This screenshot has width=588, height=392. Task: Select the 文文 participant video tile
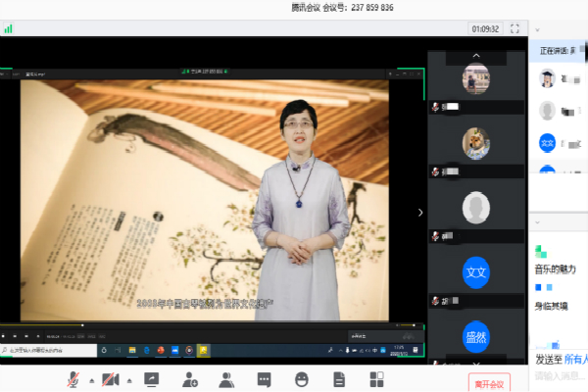[475, 271]
